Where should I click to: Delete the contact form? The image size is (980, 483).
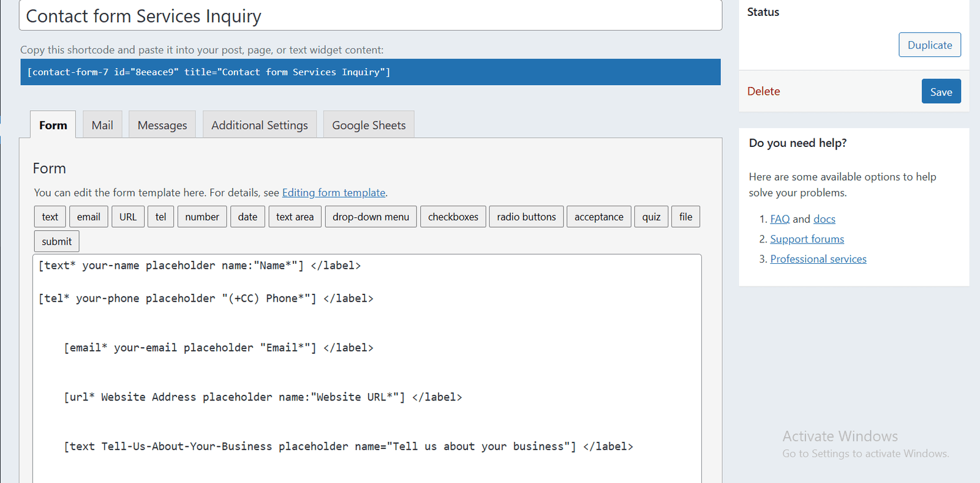763,91
